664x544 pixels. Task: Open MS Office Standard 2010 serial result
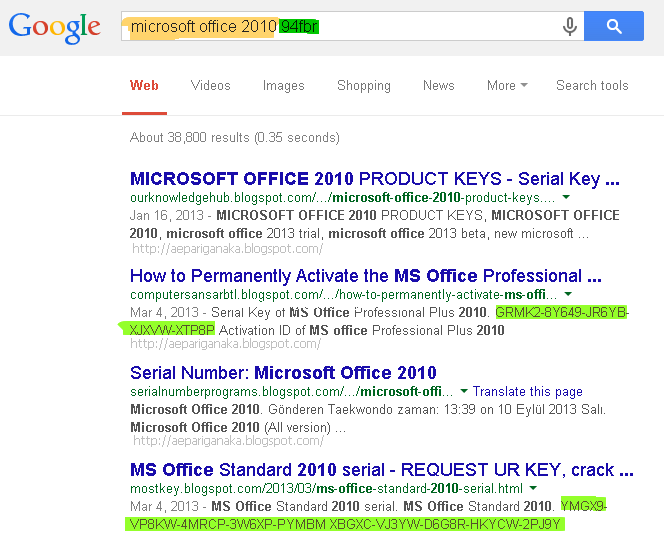[382, 470]
